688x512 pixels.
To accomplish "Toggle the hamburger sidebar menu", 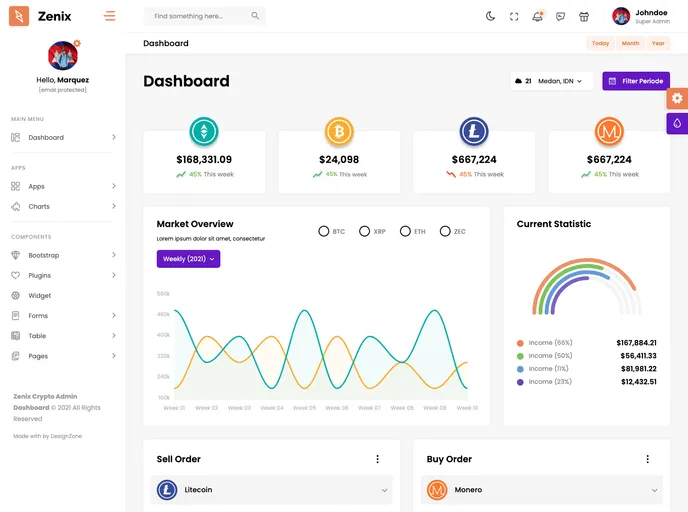I will click(x=110, y=16).
